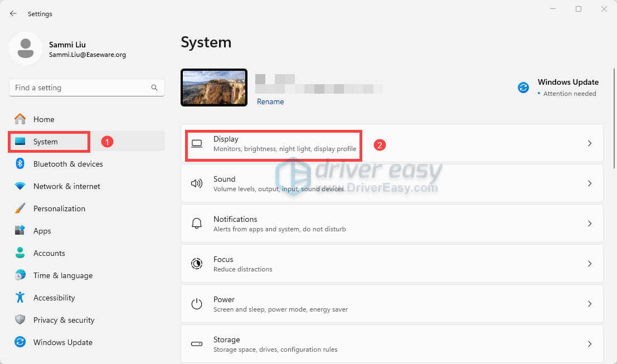Click the Find a setting search box
This screenshot has height=364, width=617.
click(81, 88)
